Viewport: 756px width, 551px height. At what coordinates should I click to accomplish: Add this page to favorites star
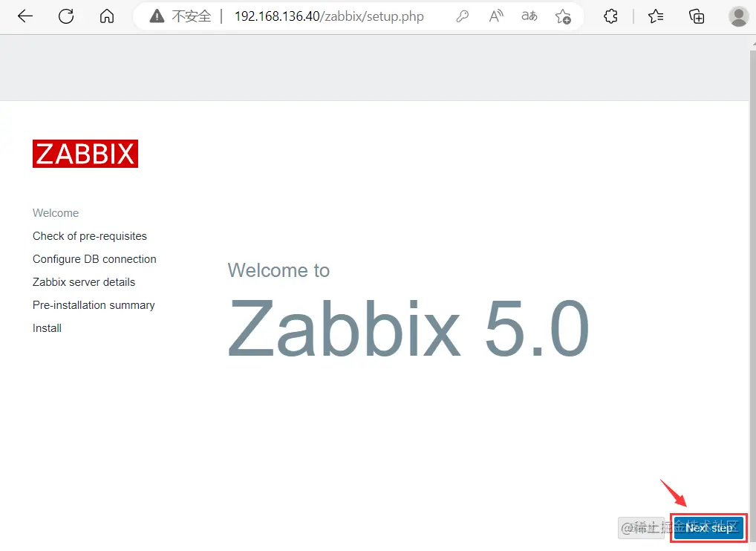[x=563, y=17]
